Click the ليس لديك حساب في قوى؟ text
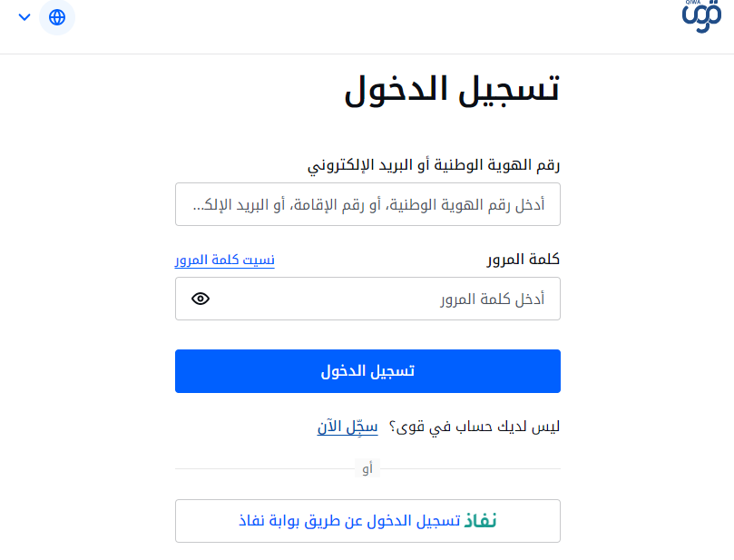 point(475,427)
